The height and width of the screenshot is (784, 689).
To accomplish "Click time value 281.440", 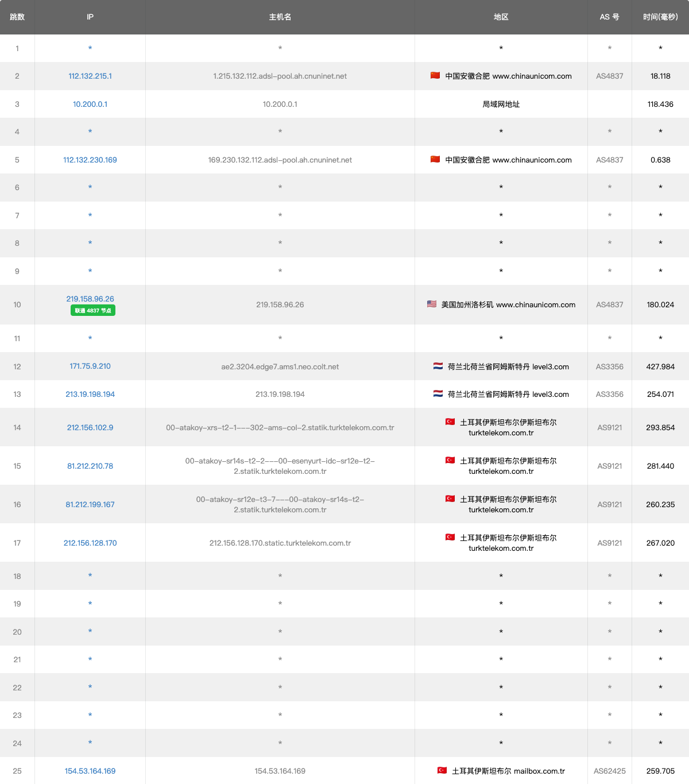I will (660, 466).
